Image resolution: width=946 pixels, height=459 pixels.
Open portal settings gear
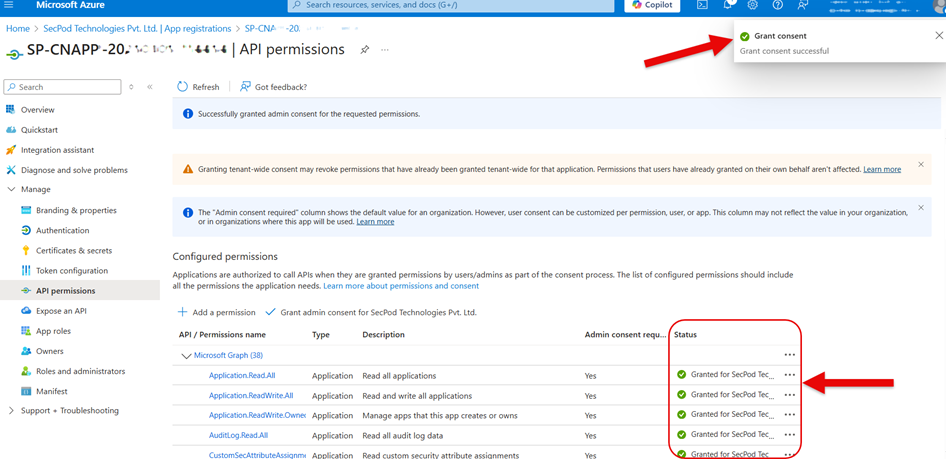point(752,5)
